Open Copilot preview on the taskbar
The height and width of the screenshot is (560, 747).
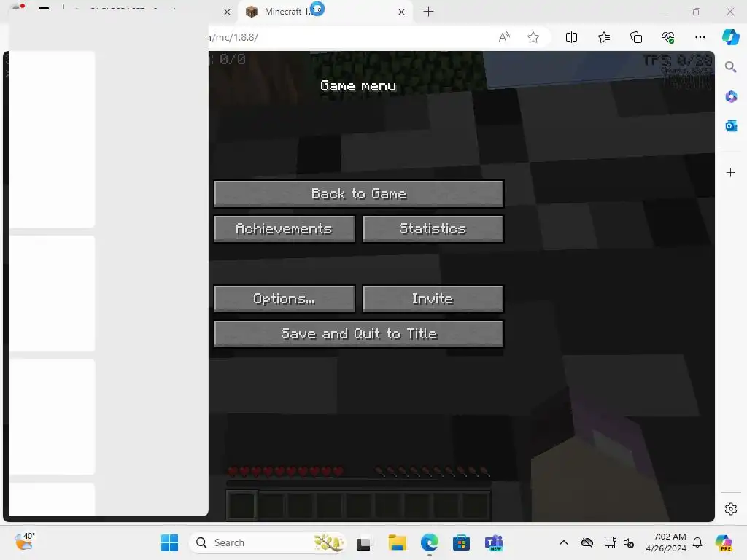(x=724, y=542)
